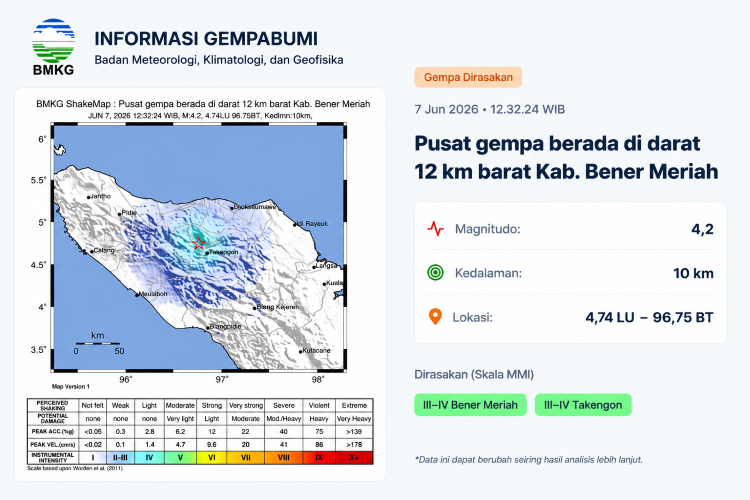Click the Very strong legend cell
750x500 pixels.
246,405
